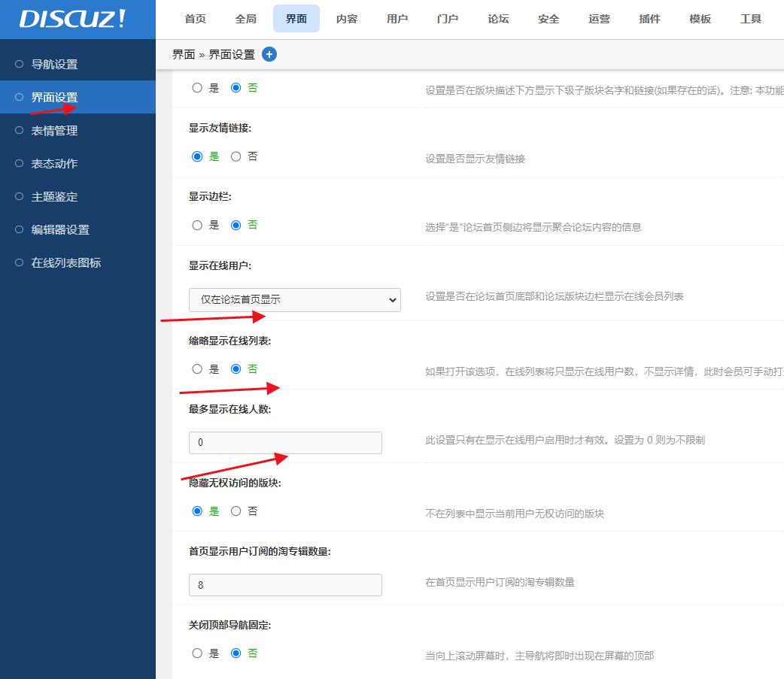The height and width of the screenshot is (679, 784).
Task: Go to 编辑器设置 in the sidebar
Action: (x=60, y=230)
